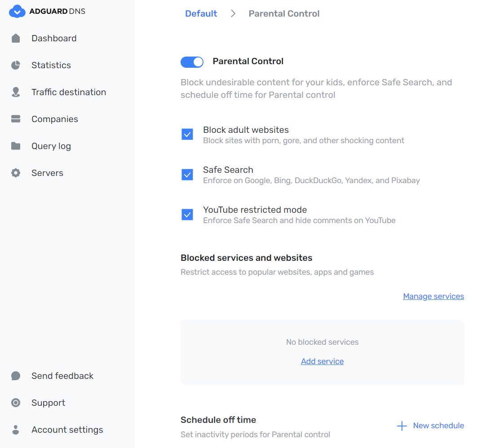Disable the Parental Control toggle
477x448 pixels.
point(192,61)
